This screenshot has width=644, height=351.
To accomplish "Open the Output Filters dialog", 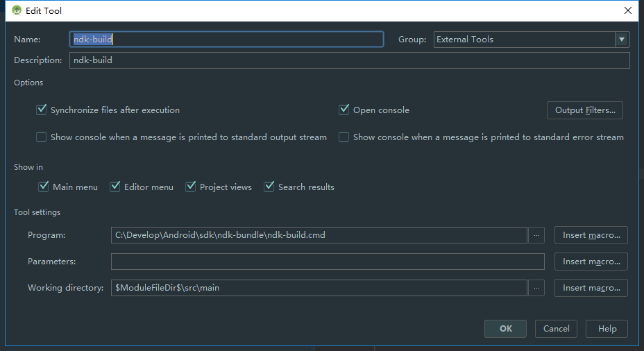I will coord(585,110).
